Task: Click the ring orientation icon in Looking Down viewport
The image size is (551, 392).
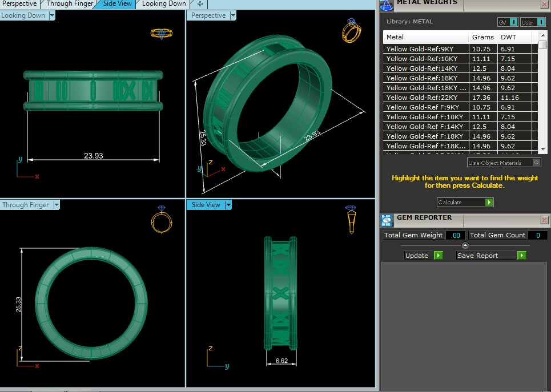Action: click(161, 33)
